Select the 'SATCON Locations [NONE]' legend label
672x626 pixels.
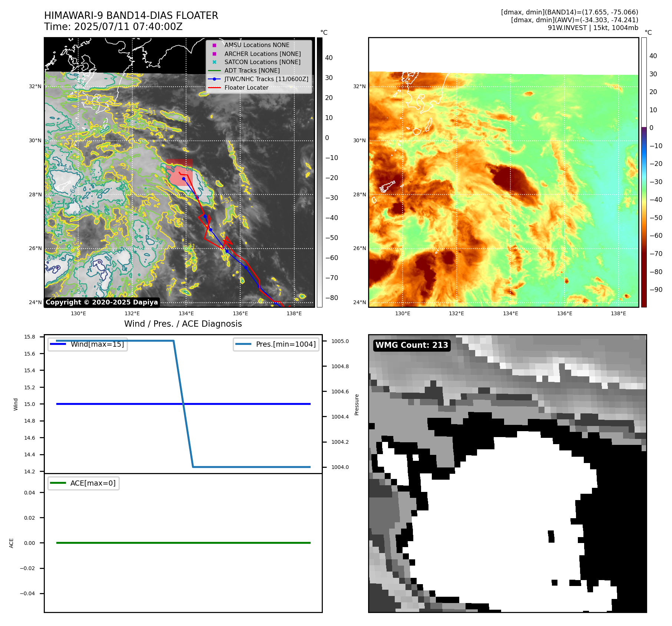[x=262, y=62]
